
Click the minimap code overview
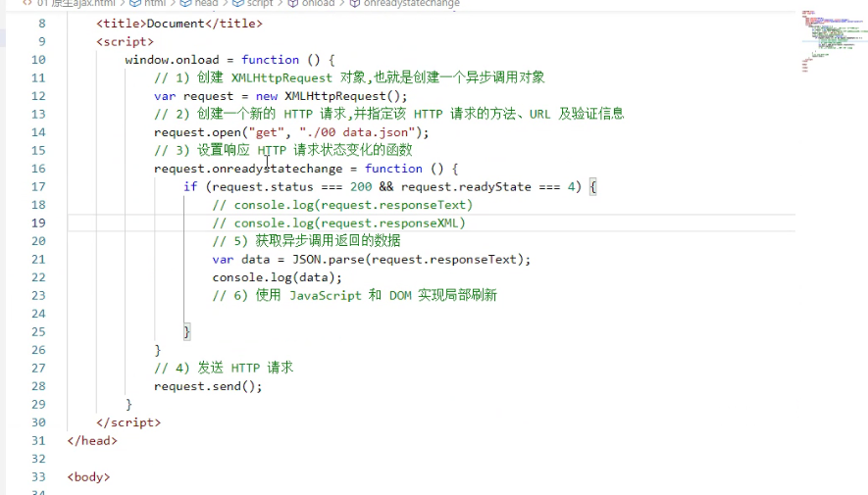(x=833, y=41)
